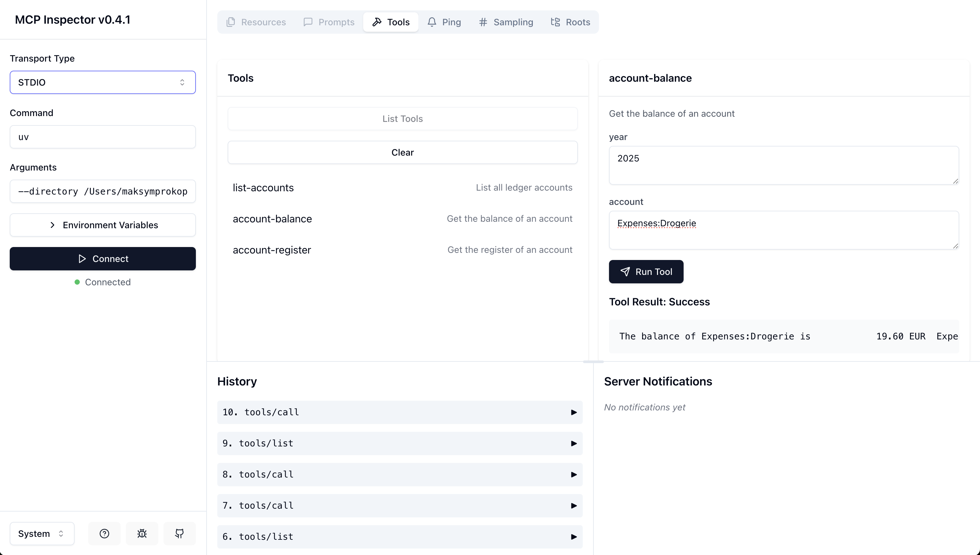Click the bug report icon

142,533
